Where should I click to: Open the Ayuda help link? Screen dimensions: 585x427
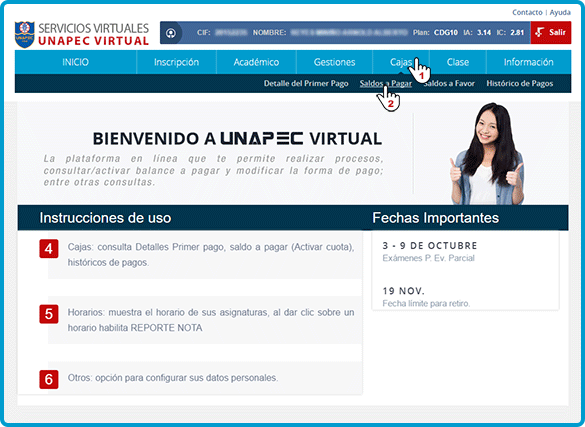tap(560, 12)
